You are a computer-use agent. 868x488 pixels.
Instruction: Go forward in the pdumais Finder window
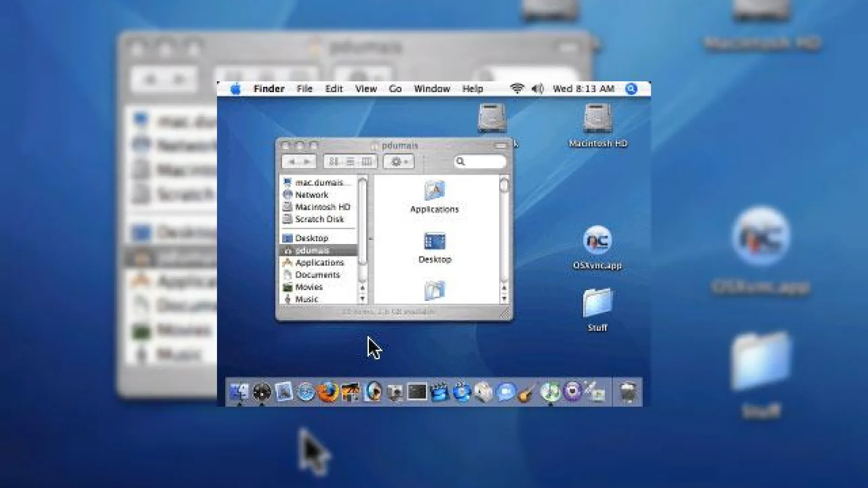click(307, 162)
